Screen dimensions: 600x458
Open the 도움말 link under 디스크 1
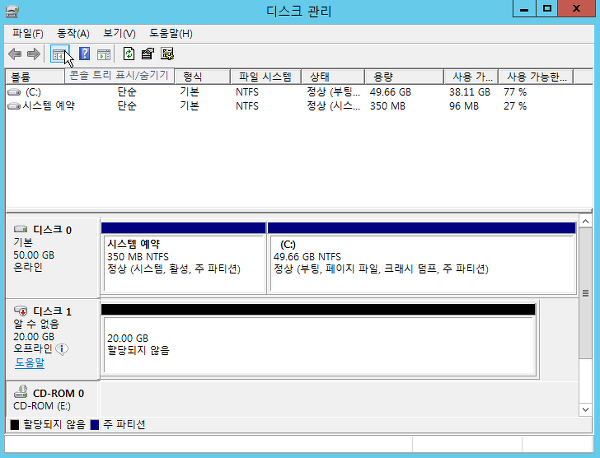pos(30,362)
